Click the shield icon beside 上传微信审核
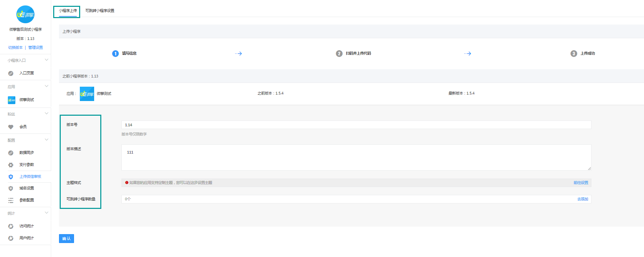 point(11,177)
